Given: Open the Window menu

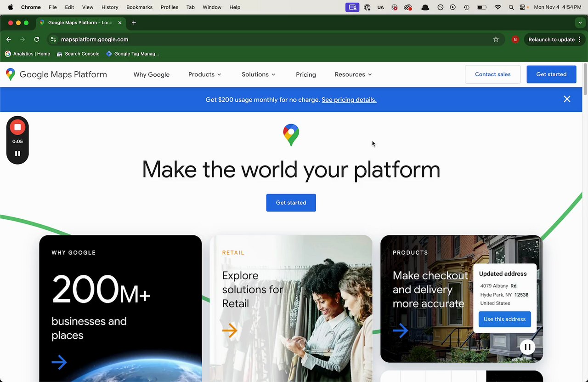Looking at the screenshot, I should (212, 7).
